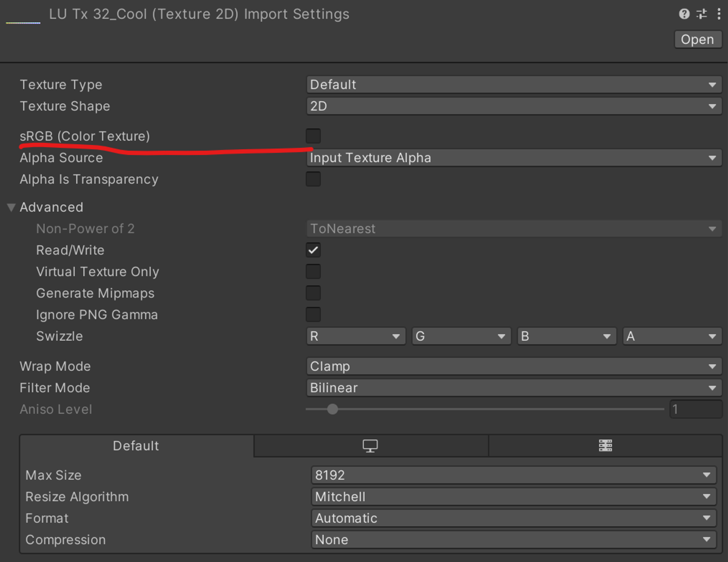Viewport: 728px width, 562px height.
Task: Open the Texture Type dropdown
Action: point(514,85)
